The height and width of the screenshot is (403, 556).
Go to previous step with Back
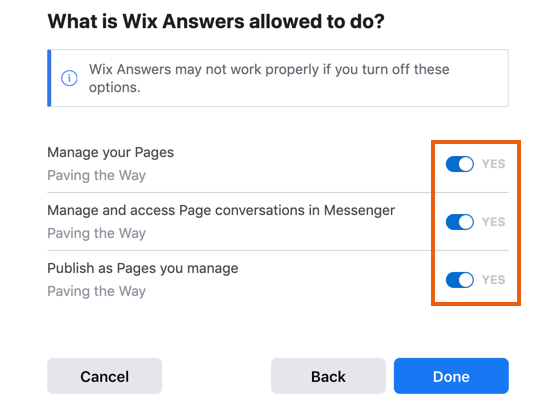tap(328, 376)
